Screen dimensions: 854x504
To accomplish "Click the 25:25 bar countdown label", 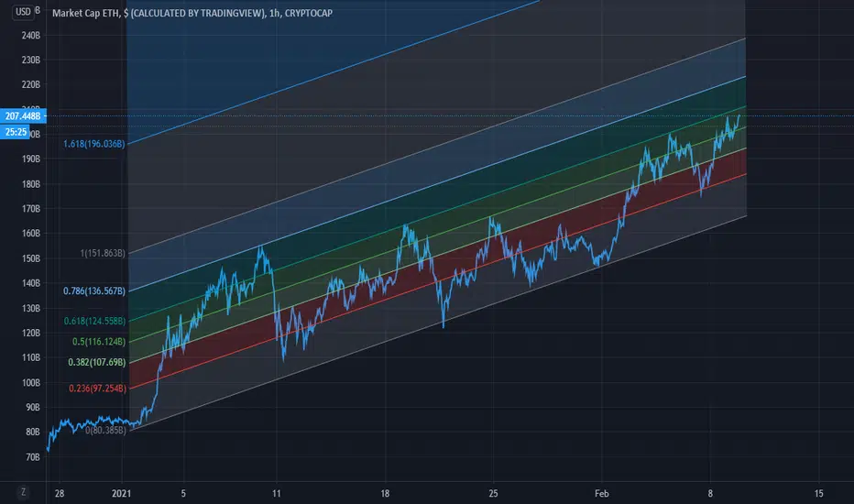I will point(16,132).
